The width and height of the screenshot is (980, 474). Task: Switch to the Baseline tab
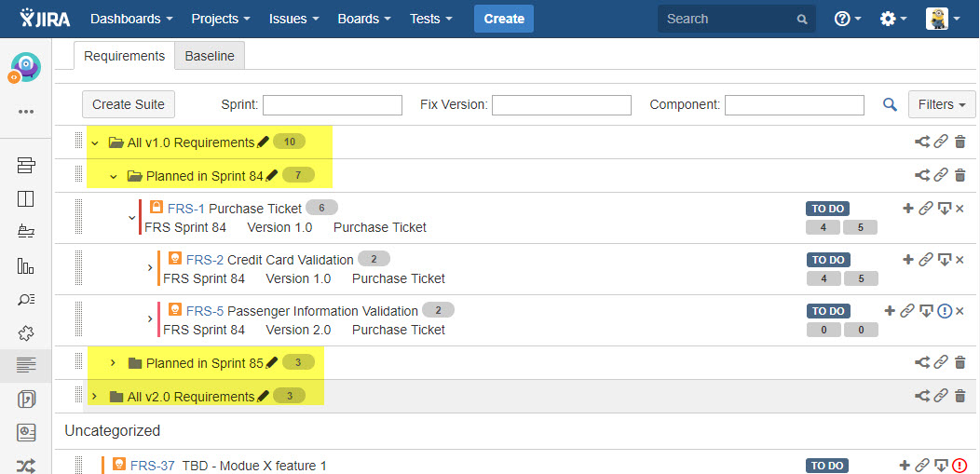tap(210, 56)
